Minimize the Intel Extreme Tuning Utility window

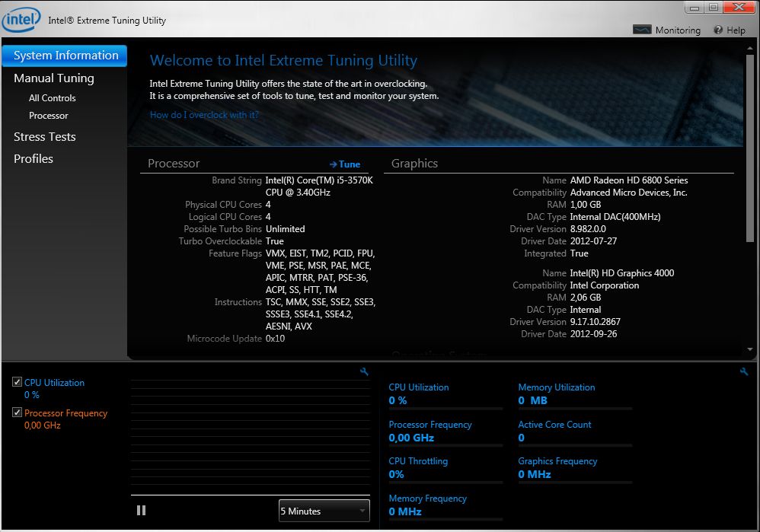(694, 8)
